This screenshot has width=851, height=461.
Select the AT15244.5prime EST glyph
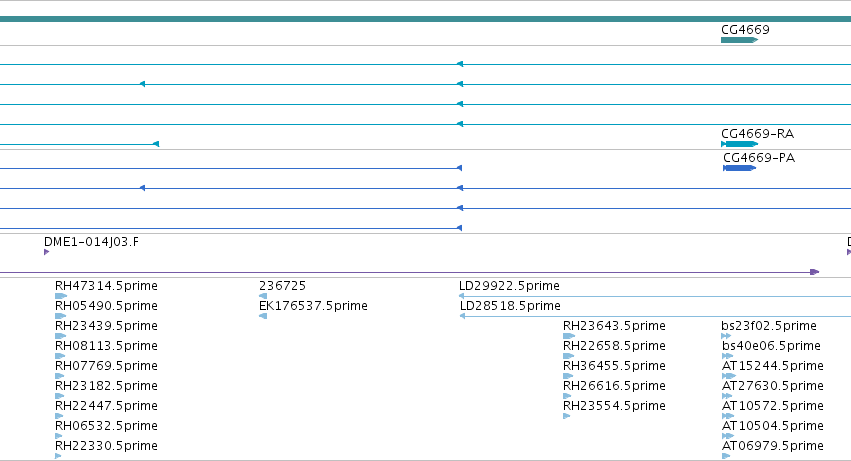(x=729, y=376)
